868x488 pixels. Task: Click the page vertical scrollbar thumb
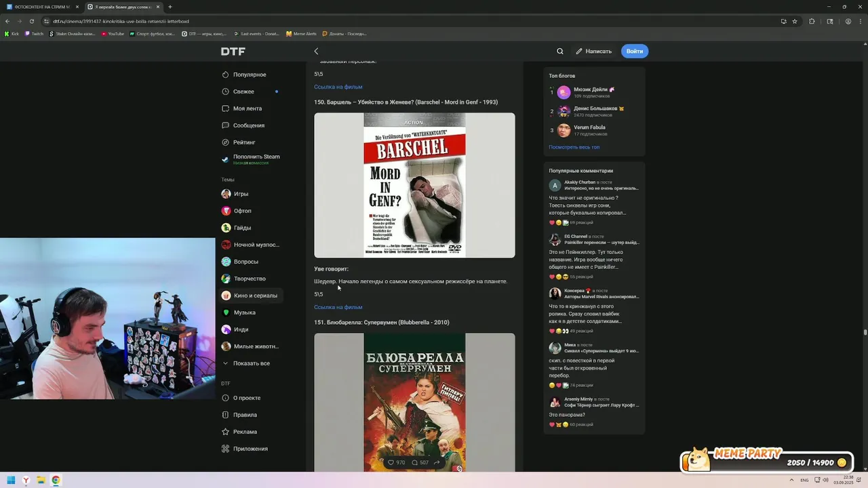tap(865, 332)
